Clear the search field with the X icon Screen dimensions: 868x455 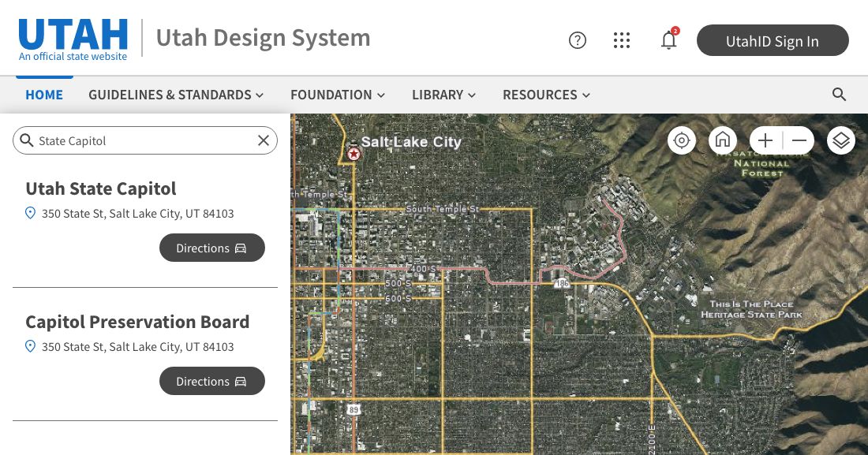264,140
